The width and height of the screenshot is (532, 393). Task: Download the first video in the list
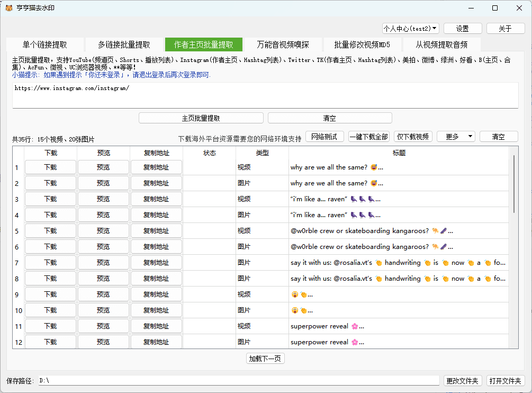tap(50, 166)
